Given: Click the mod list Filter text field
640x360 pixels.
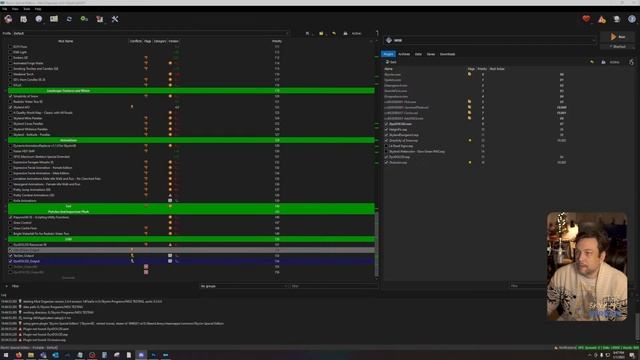Looking at the screenshot, I should coord(334,286).
